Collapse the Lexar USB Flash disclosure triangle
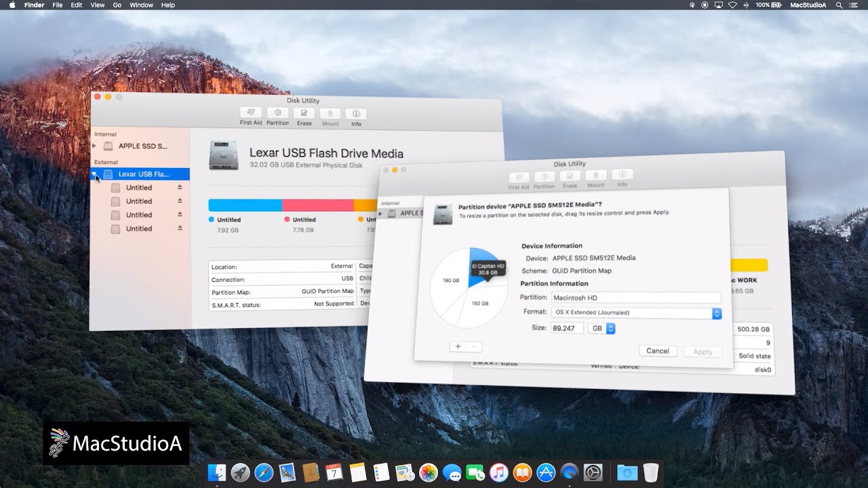Viewport: 868px width, 488px height. tap(94, 174)
